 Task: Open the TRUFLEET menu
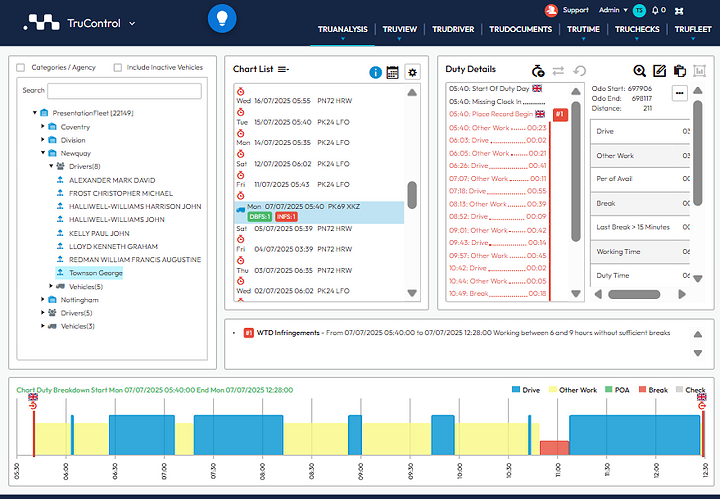(693, 29)
